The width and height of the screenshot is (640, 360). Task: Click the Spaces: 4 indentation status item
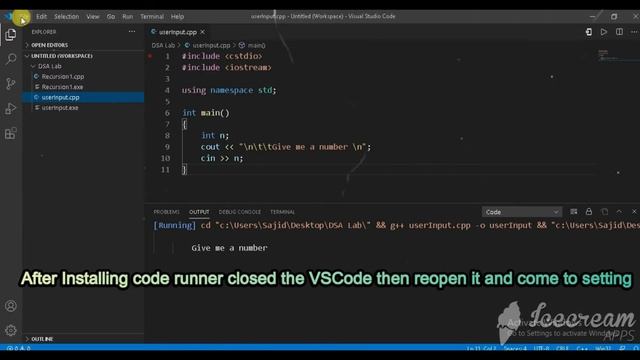(x=515, y=349)
